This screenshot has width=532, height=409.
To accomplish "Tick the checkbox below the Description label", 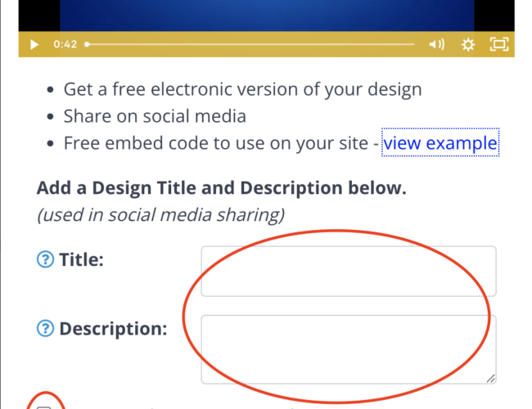I will [45, 407].
